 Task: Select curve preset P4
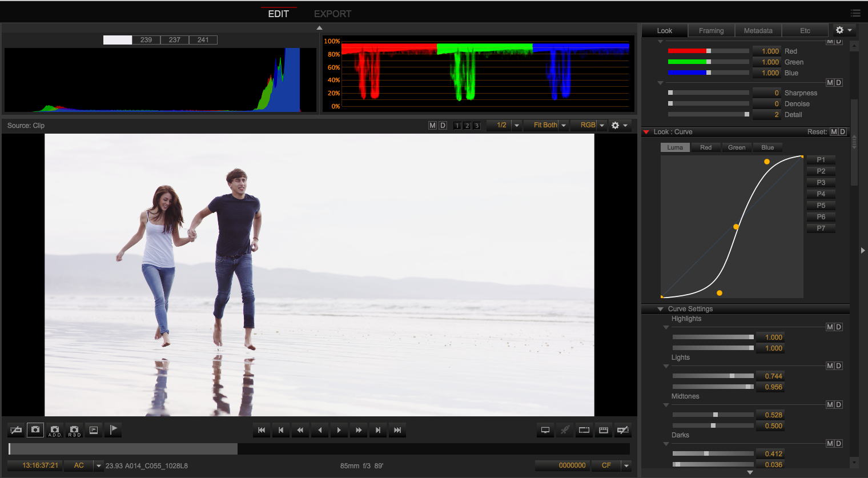click(821, 194)
